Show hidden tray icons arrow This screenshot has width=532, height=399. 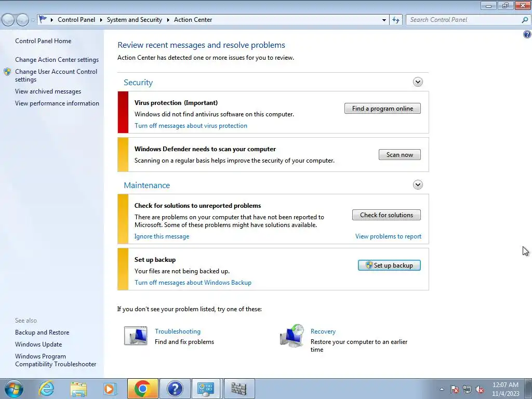coord(442,389)
